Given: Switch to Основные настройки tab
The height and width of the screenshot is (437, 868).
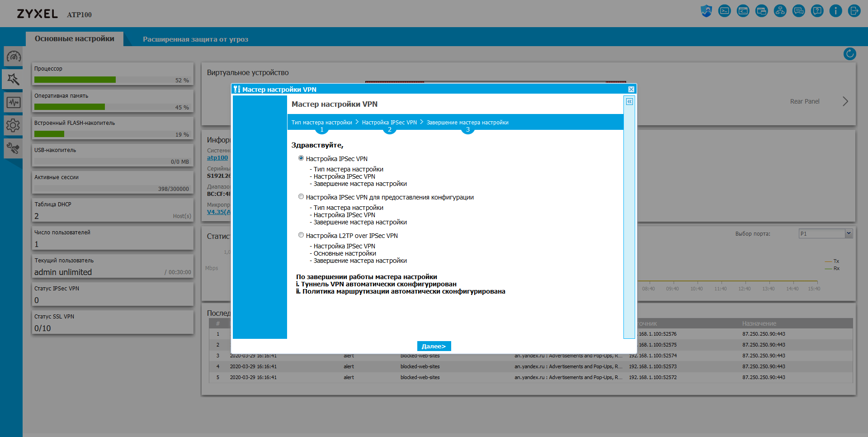Looking at the screenshot, I should coord(75,39).
